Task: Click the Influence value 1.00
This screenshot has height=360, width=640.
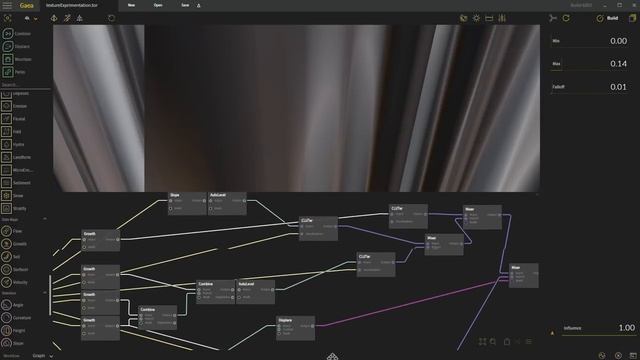Action: point(627,328)
